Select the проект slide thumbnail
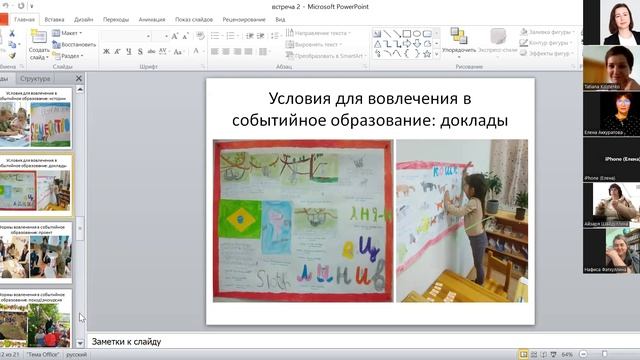This screenshot has width=640, height=360. 36,253
